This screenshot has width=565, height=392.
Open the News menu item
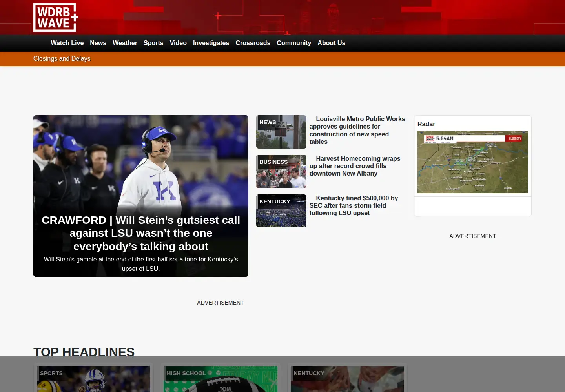click(98, 43)
